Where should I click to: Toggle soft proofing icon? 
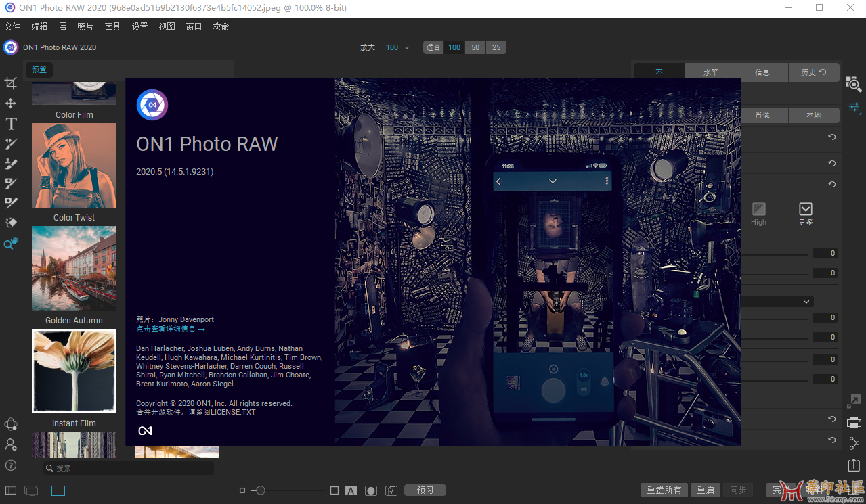click(x=391, y=490)
